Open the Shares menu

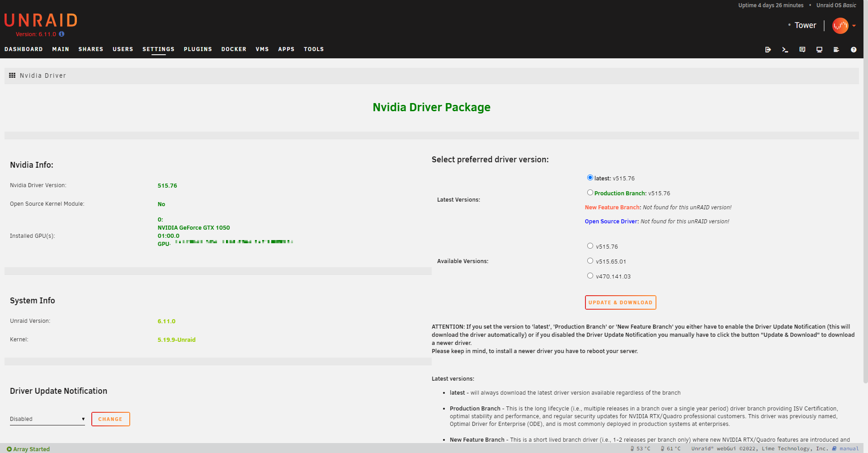(91, 49)
